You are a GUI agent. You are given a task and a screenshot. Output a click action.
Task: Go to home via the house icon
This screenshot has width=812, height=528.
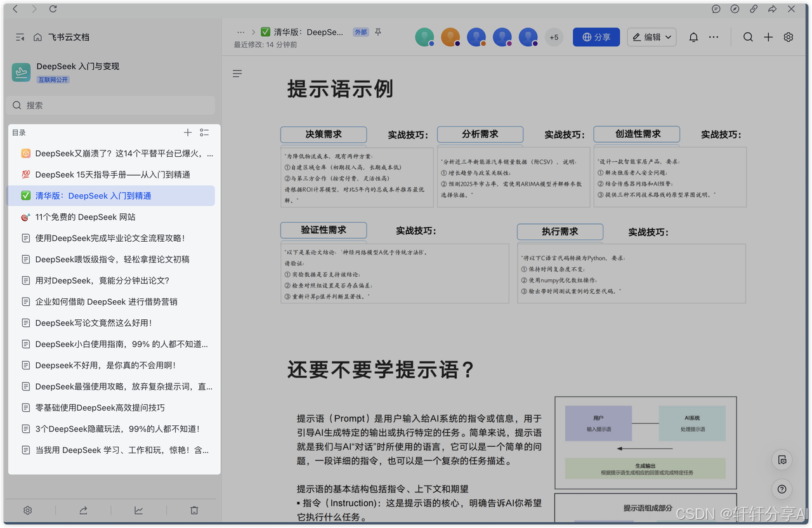coord(37,37)
